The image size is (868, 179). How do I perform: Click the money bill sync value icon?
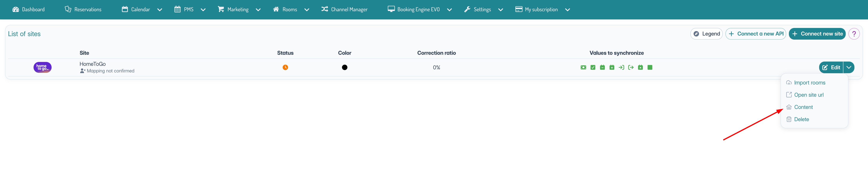(x=583, y=67)
